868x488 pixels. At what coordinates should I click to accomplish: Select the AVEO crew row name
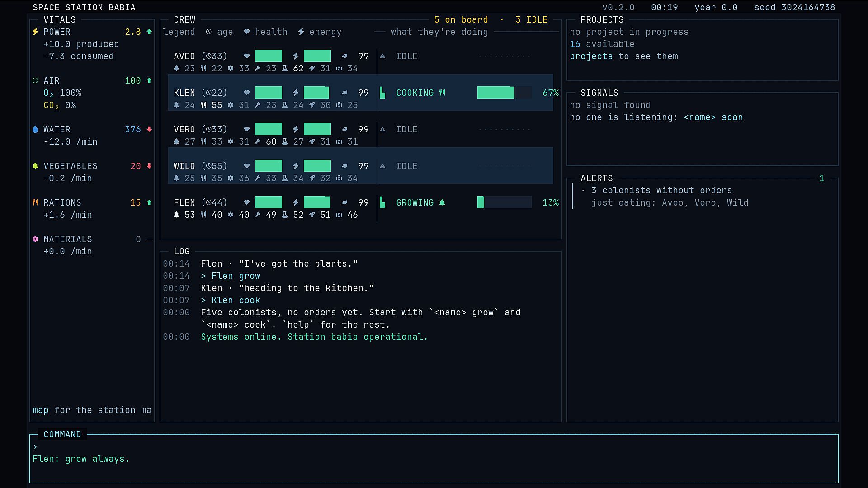(x=184, y=56)
